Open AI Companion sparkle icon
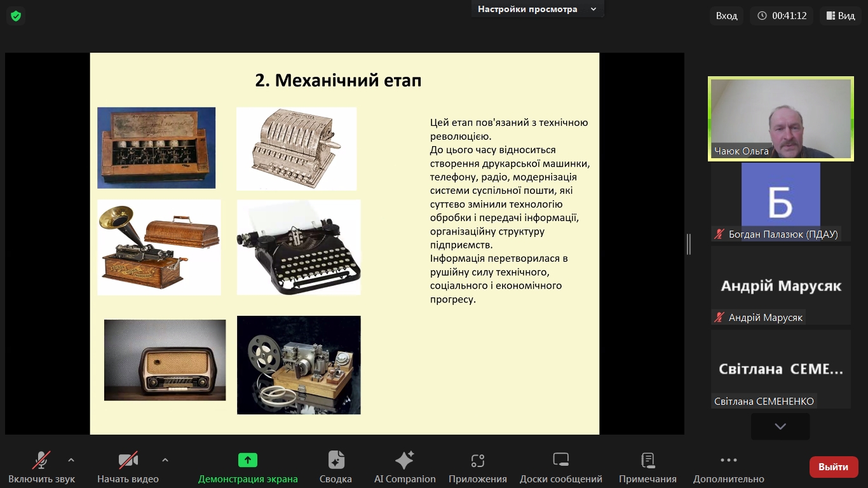868x488 pixels. (x=405, y=460)
